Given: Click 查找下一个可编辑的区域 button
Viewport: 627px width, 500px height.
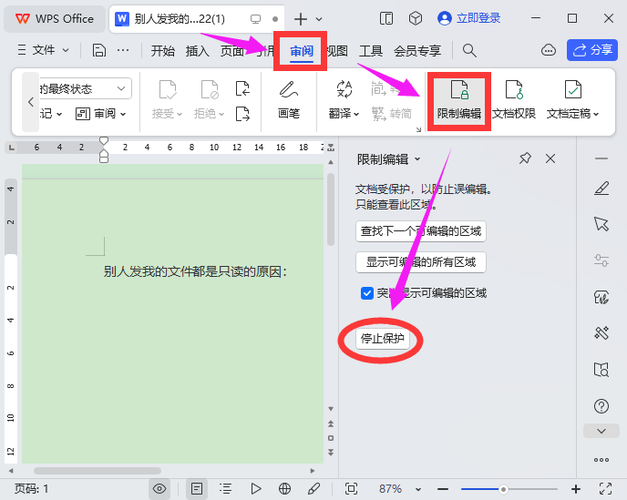Looking at the screenshot, I should point(421,231).
